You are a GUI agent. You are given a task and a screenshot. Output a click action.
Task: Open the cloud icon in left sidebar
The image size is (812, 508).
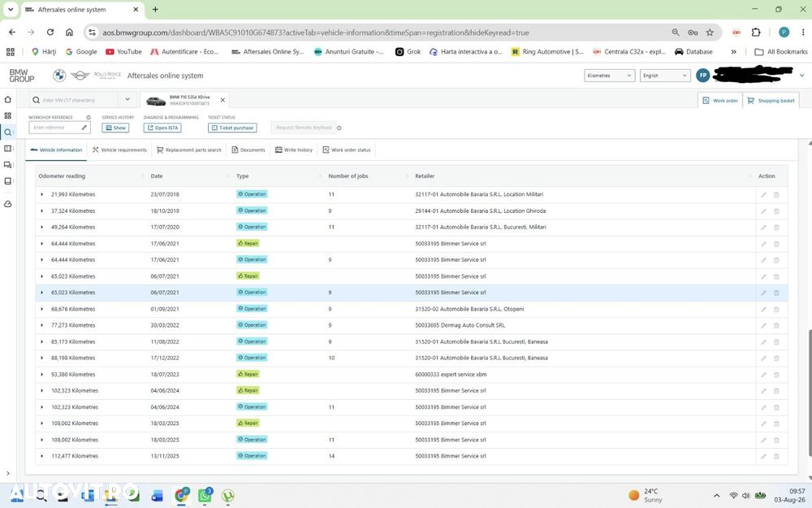(8, 204)
